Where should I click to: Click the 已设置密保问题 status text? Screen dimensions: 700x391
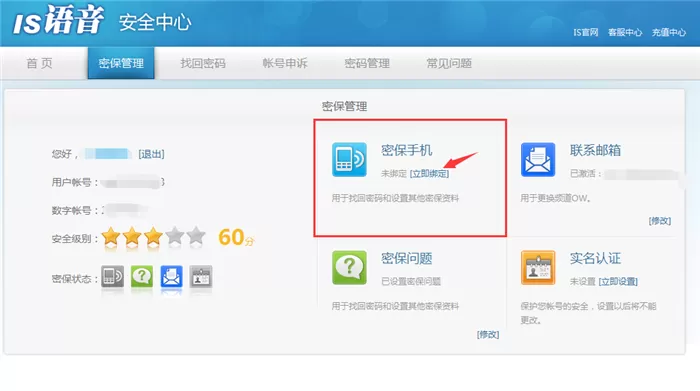pyautogui.click(x=411, y=281)
